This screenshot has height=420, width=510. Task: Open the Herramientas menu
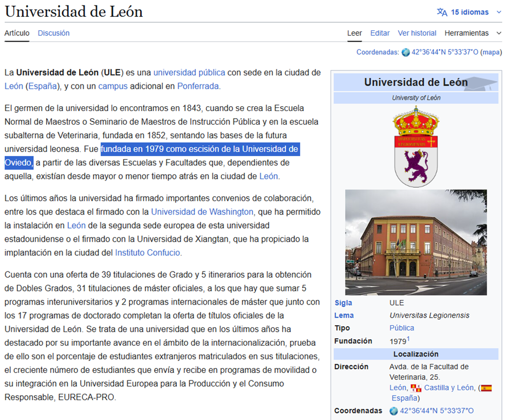coord(467,33)
